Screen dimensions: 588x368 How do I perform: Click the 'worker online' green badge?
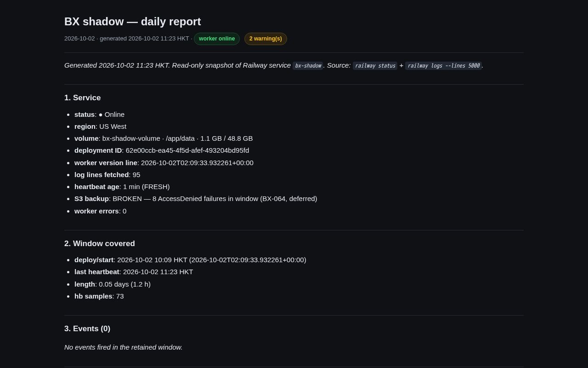[217, 39]
